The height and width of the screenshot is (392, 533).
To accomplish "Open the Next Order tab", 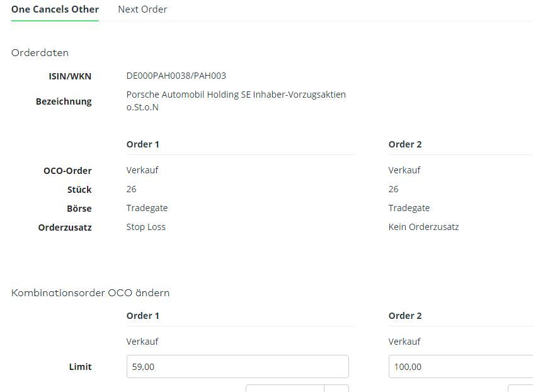I will [142, 9].
